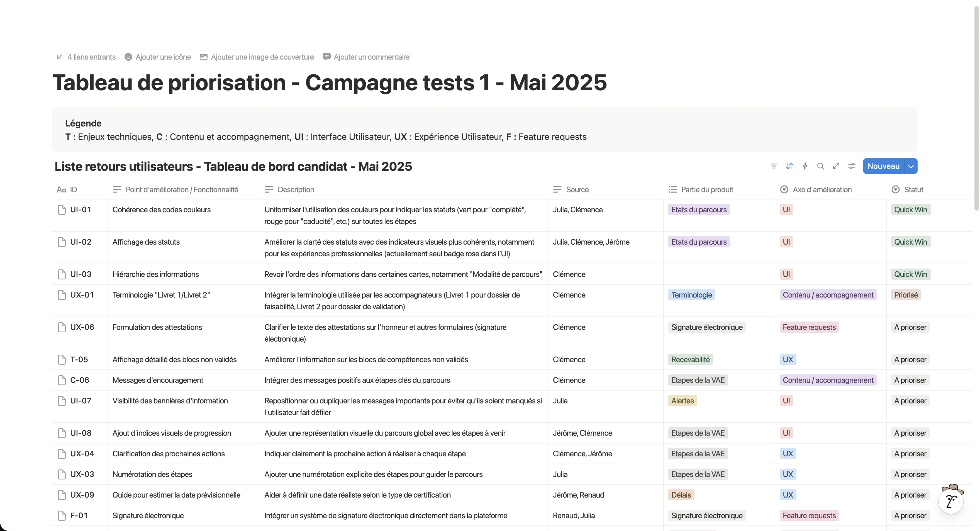Open the view settings sliders icon
The height and width of the screenshot is (531, 980).
tap(852, 166)
